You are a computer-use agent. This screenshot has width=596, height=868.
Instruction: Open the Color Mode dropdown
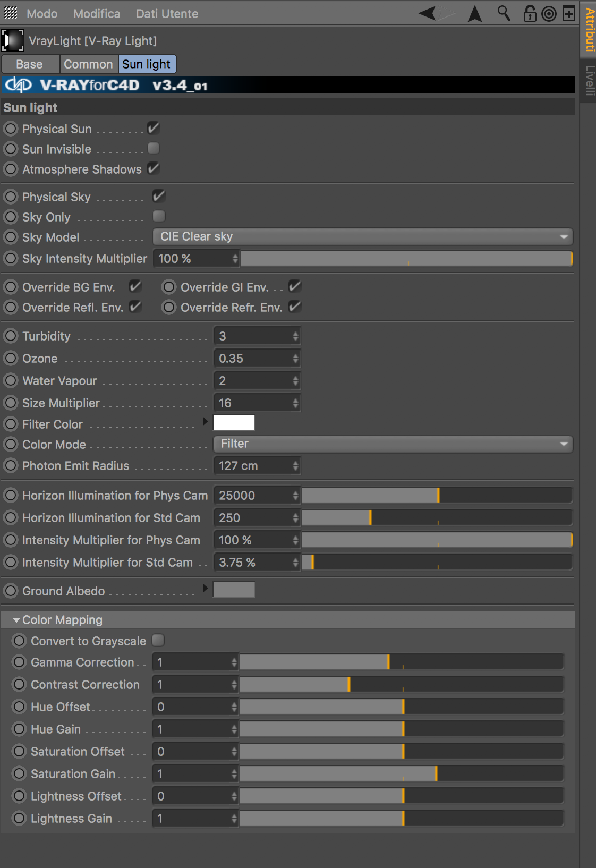(x=393, y=444)
